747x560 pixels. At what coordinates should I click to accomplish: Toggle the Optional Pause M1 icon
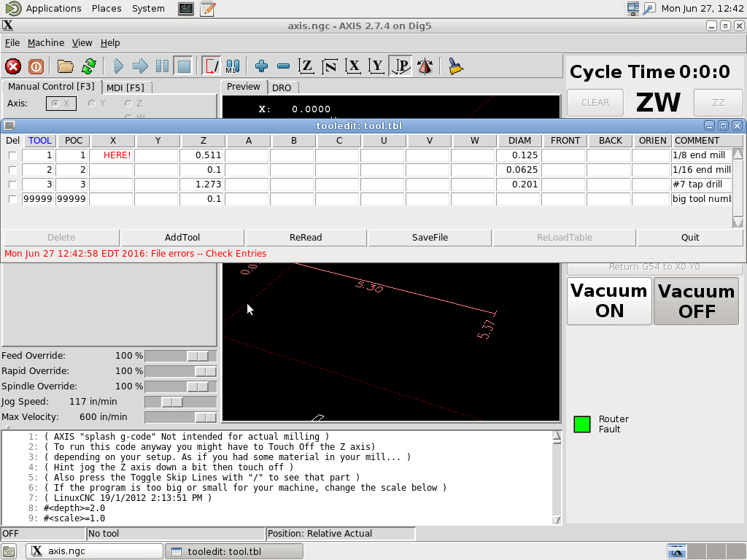233,66
